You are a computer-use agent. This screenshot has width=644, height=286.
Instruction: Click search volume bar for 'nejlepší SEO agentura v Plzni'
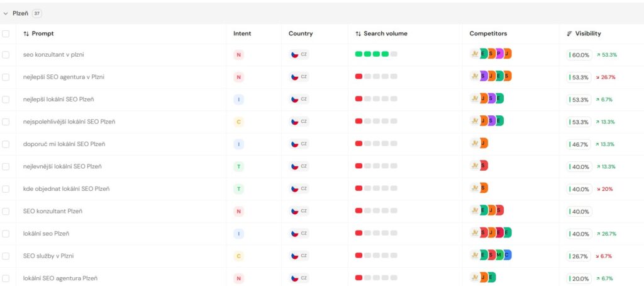(x=376, y=76)
